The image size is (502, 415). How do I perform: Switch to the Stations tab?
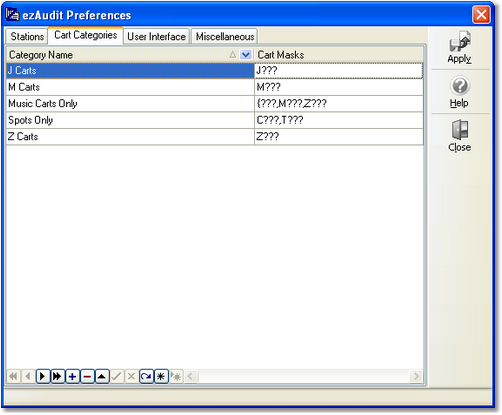coord(27,36)
